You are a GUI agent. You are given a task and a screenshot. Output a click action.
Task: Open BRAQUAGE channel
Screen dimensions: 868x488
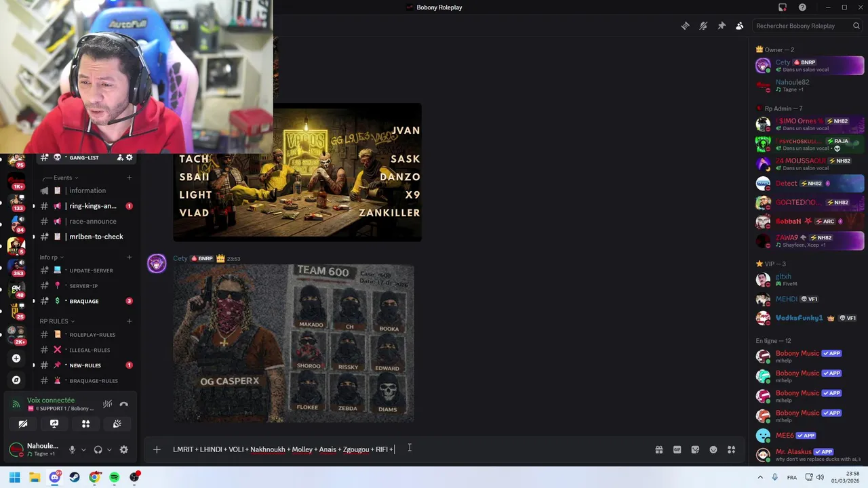[85, 301]
